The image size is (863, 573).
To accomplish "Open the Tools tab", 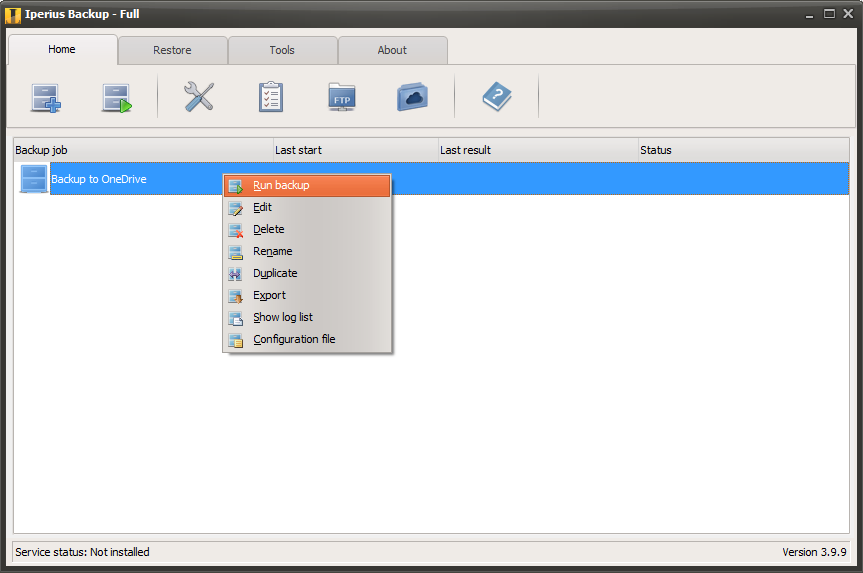I will tap(282, 50).
